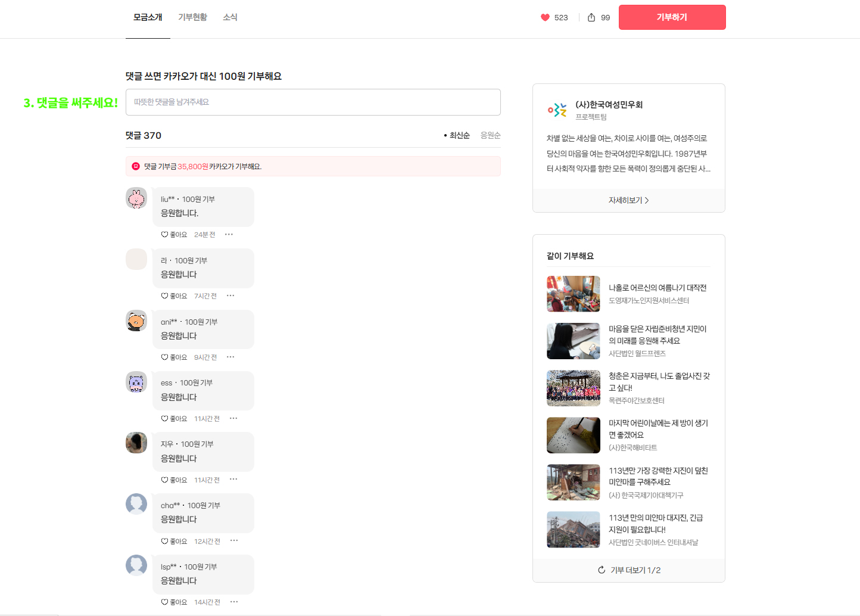Viewport: 860px width, 616px height.
Task: Sort comments by 응원순
Action: [491, 136]
